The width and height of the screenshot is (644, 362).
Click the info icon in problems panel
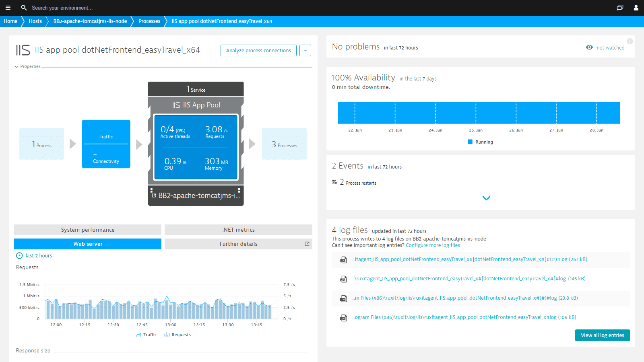click(630, 41)
